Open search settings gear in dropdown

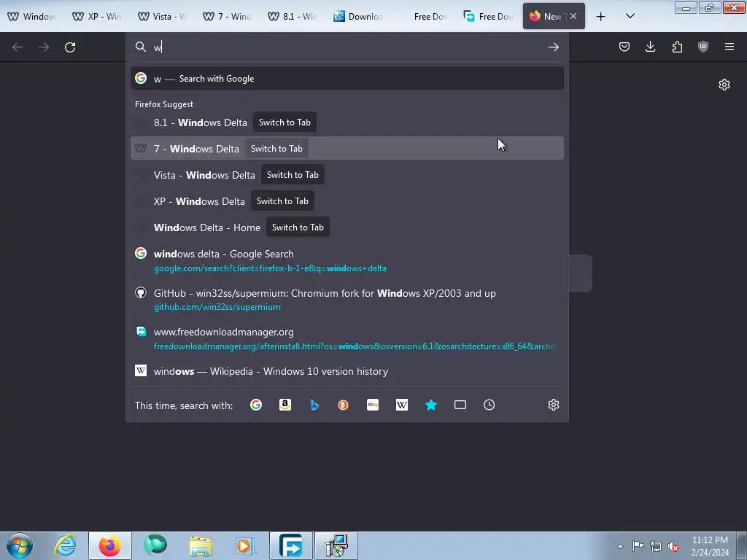pos(553,405)
